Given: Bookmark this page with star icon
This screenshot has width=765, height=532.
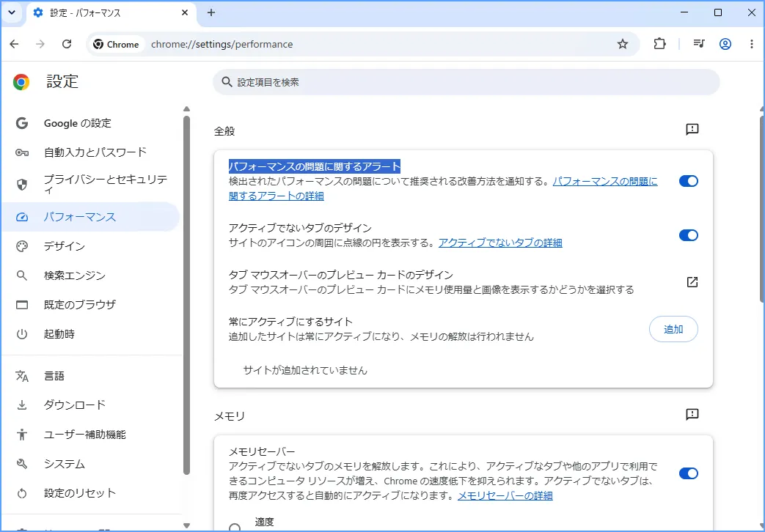Looking at the screenshot, I should [623, 45].
